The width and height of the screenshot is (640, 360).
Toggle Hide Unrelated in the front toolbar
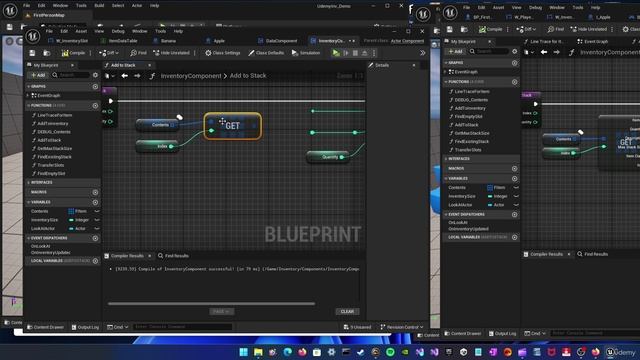point(171,53)
